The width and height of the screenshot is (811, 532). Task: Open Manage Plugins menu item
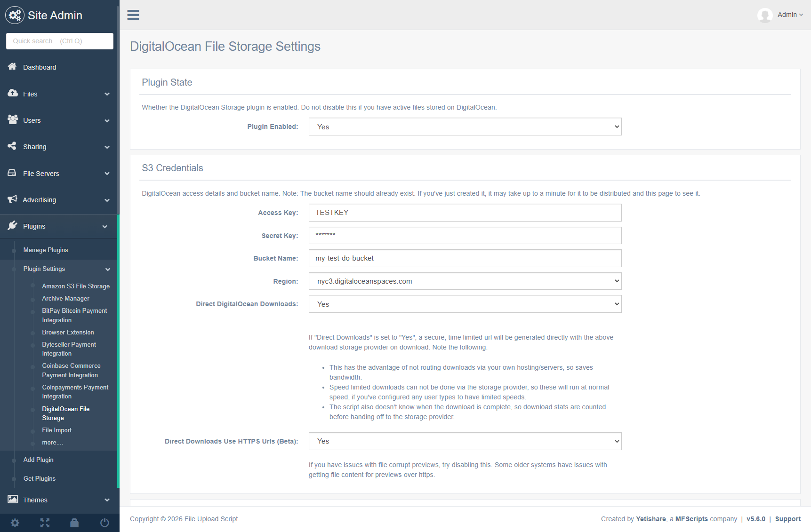[46, 250]
